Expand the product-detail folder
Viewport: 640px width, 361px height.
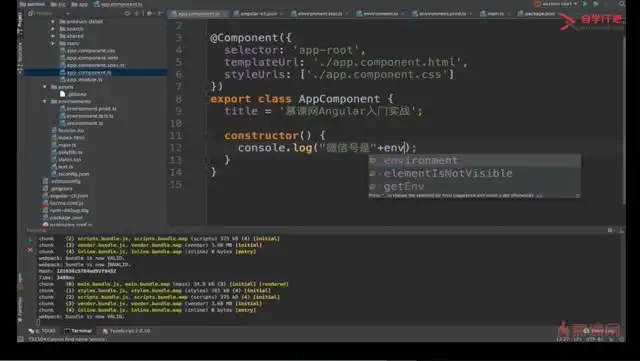(x=53, y=22)
